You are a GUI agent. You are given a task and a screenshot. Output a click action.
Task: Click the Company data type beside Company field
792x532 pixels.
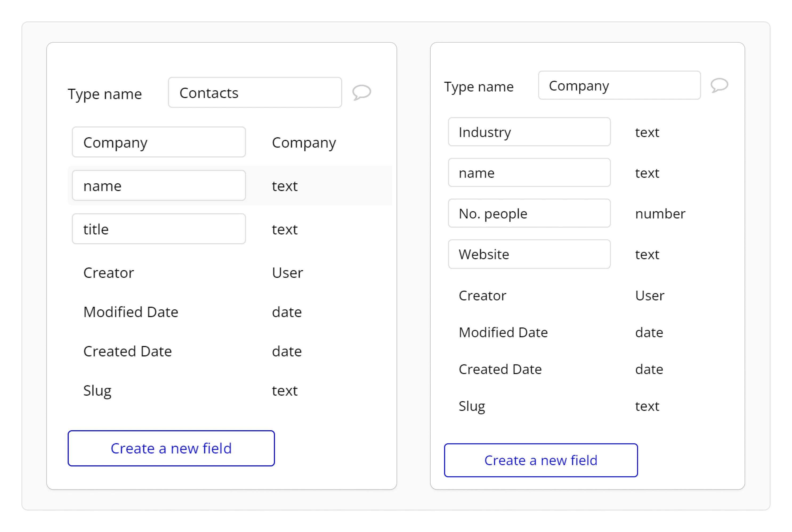click(x=304, y=143)
